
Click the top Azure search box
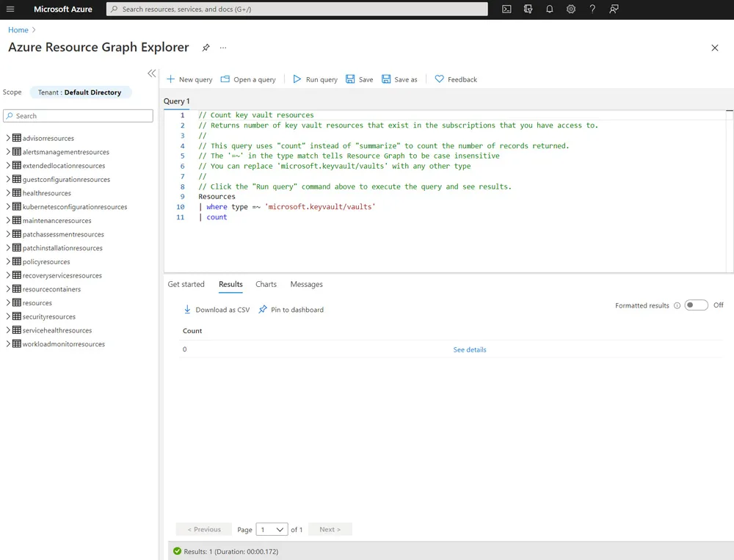[297, 9]
